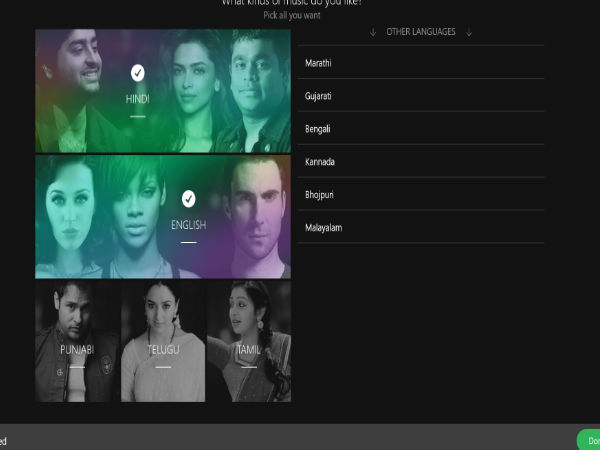This screenshot has height=450, width=600.
Task: Pick Kannada in the language list
Action: tap(420, 162)
